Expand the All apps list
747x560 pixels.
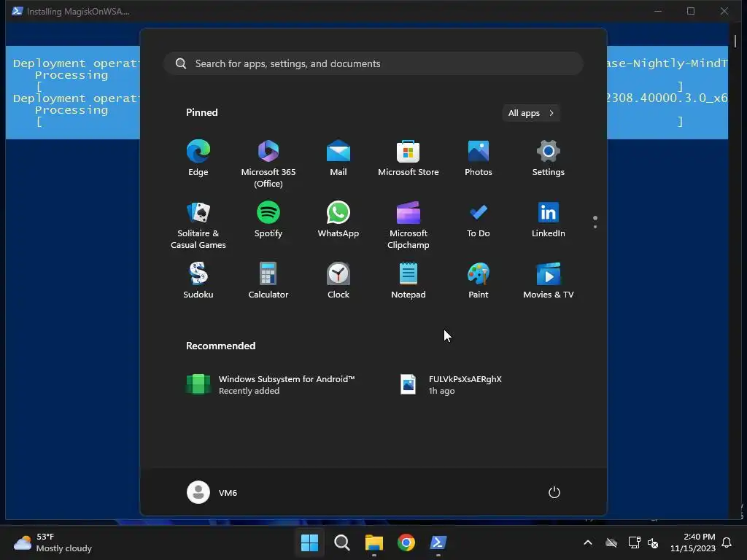coord(531,113)
